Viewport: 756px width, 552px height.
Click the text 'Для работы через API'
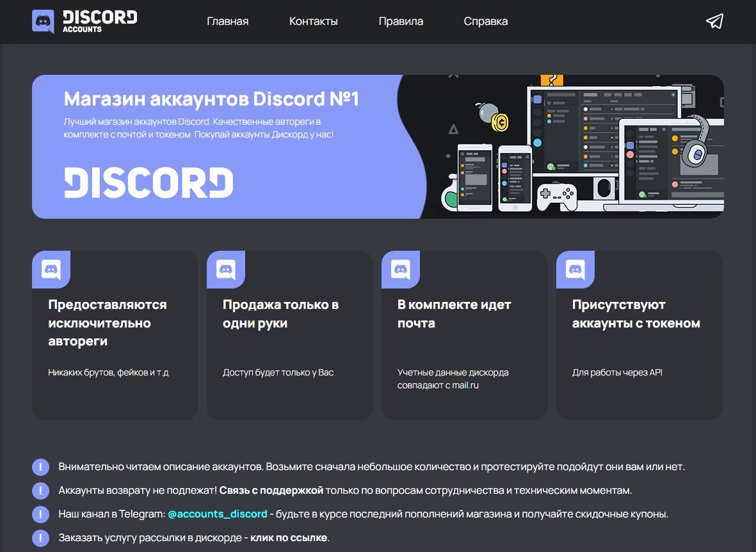point(617,372)
